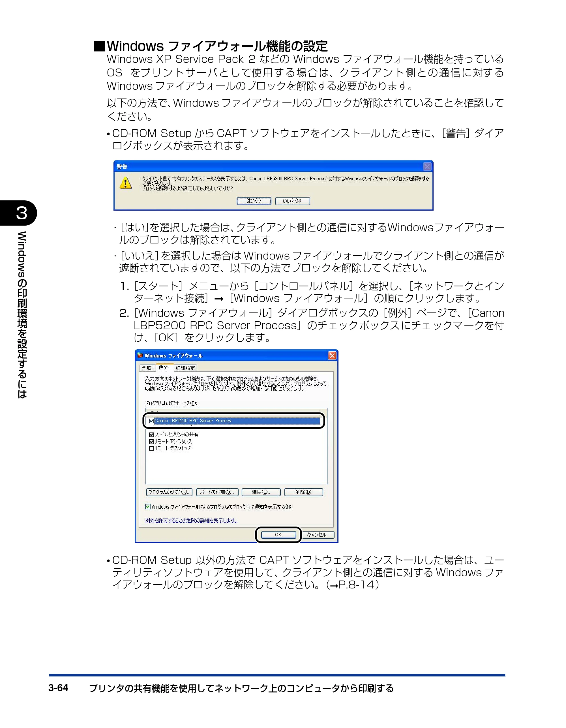Close the Windows ファイアウォール dialog
This screenshot has height=728, width=566.
pyautogui.click(x=332, y=355)
